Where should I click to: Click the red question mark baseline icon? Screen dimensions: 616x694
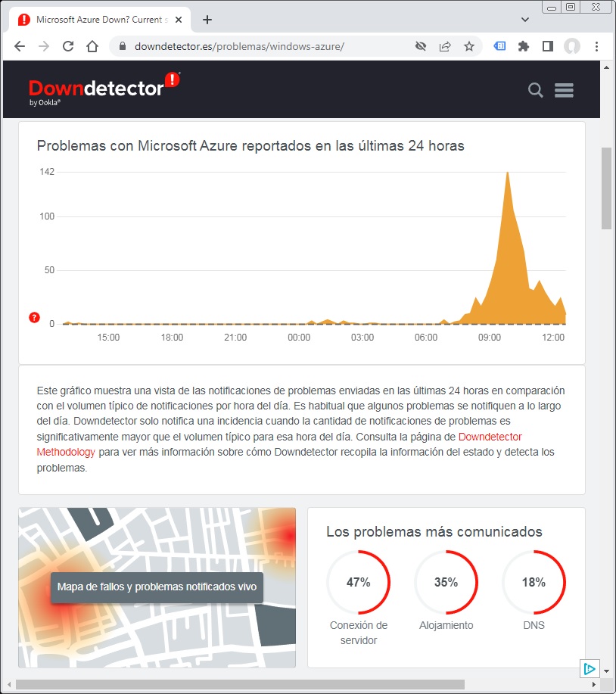pyautogui.click(x=34, y=317)
